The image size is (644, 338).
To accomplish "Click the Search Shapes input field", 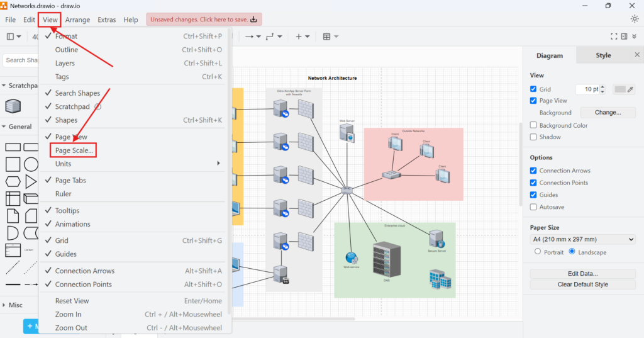I will (x=21, y=60).
